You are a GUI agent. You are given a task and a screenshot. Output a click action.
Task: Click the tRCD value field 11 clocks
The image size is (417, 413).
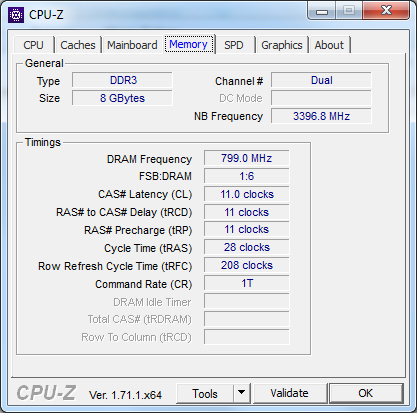[x=247, y=212]
